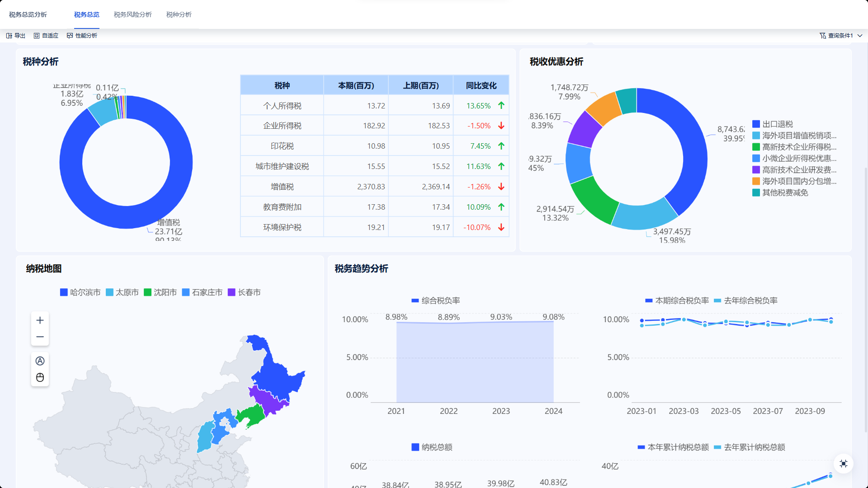
Task: Toggle 哈尔滨市 legend item on map
Action: pos(80,293)
